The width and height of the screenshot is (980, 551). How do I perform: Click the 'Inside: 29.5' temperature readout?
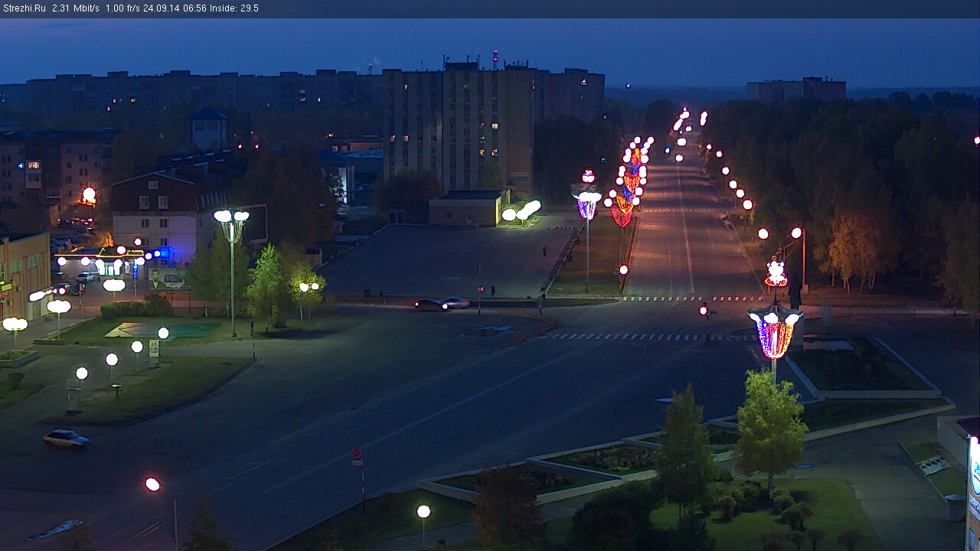[234, 8]
